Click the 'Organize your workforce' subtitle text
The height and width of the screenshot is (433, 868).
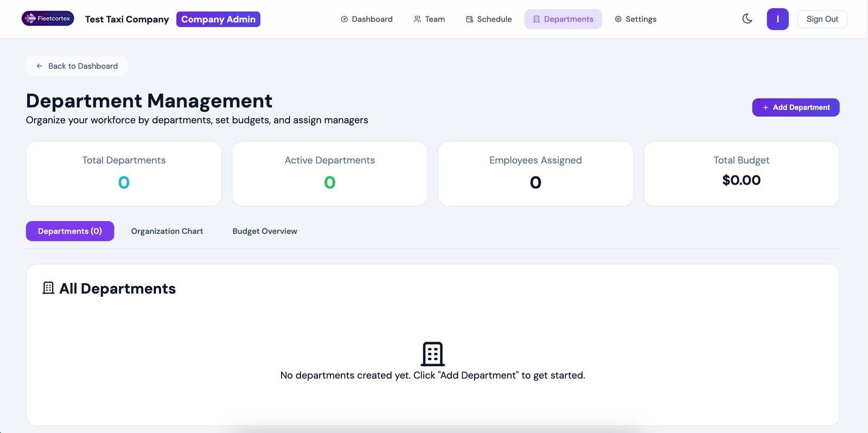(197, 120)
